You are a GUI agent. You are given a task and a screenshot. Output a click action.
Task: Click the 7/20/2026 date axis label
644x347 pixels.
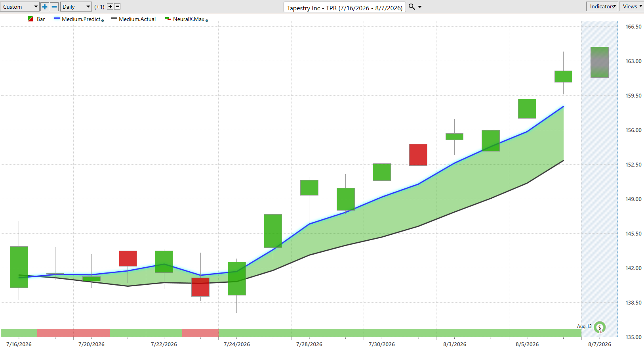91,344
